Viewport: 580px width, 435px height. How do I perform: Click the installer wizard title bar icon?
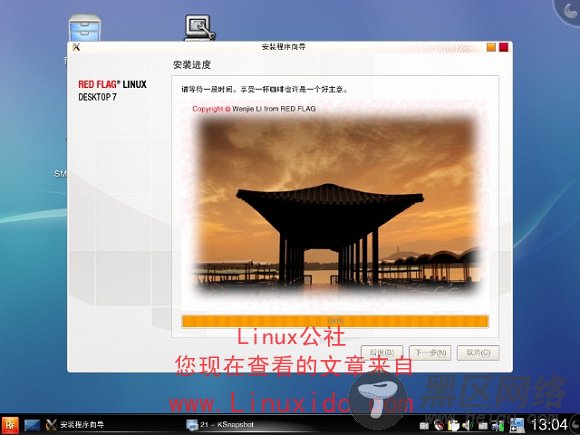pos(76,47)
